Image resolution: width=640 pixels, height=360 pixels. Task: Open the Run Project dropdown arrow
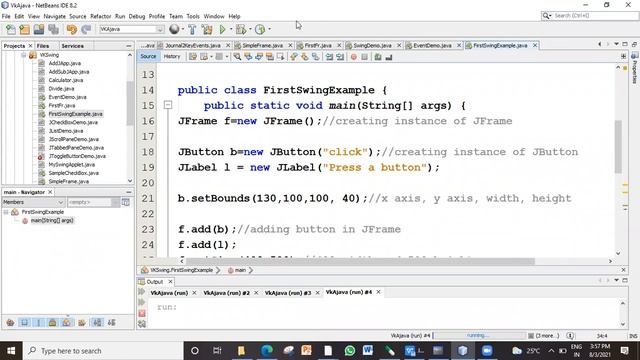[x=231, y=29]
